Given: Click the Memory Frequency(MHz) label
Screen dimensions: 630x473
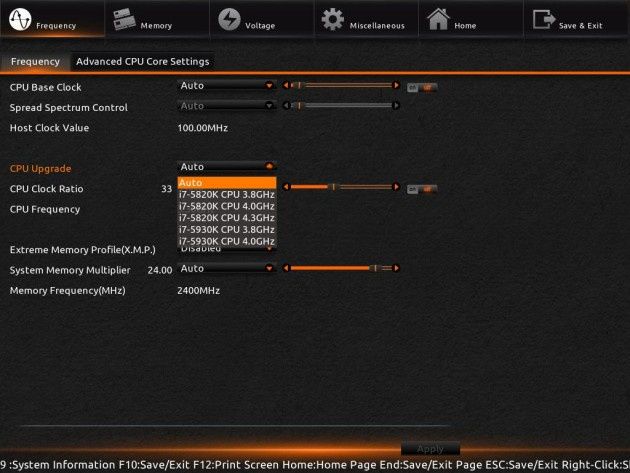Looking at the screenshot, I should pos(68,291).
